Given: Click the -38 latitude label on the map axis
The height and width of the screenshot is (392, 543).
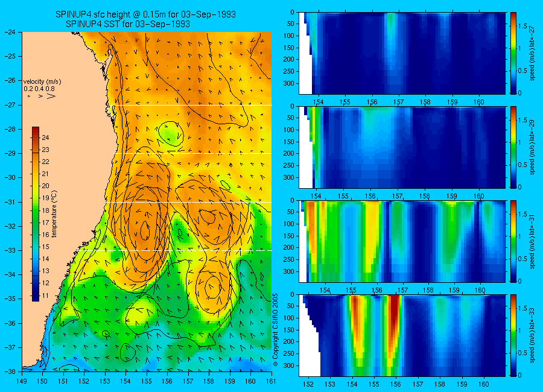Looking at the screenshot, I should [10, 371].
